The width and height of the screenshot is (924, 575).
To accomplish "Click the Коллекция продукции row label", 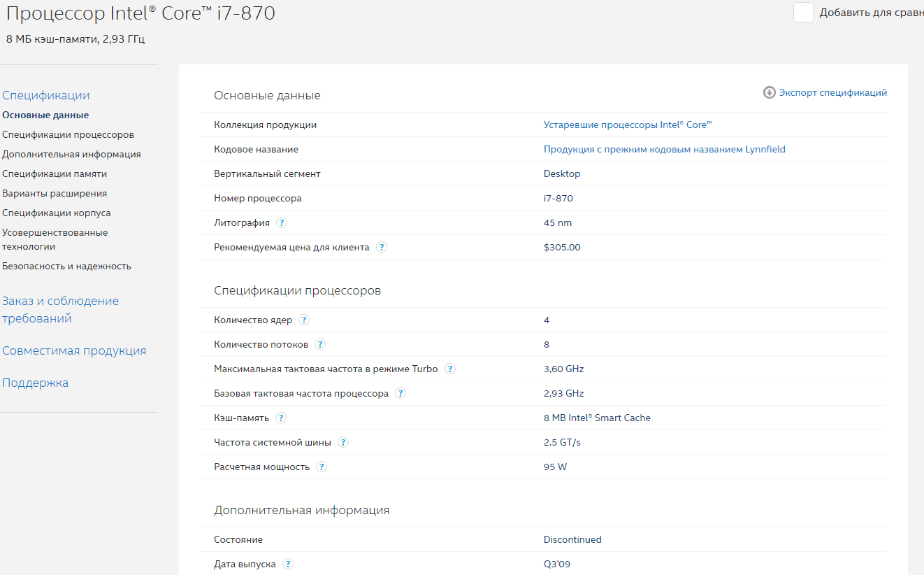I will click(266, 125).
